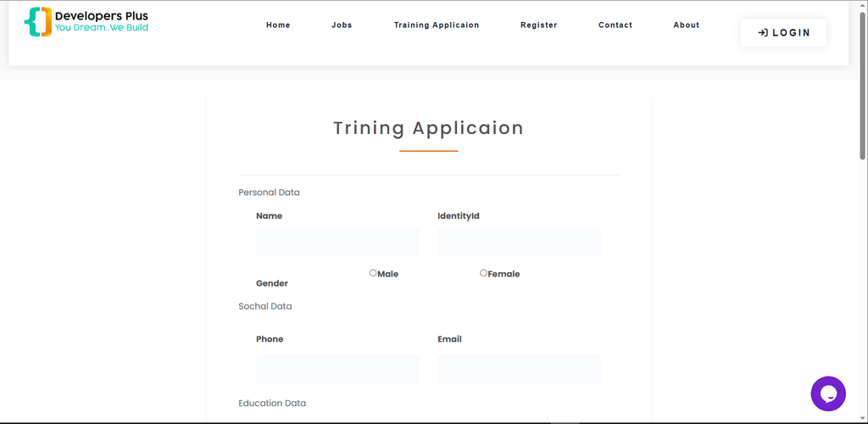Focus the IdentityId input field

pos(520,242)
